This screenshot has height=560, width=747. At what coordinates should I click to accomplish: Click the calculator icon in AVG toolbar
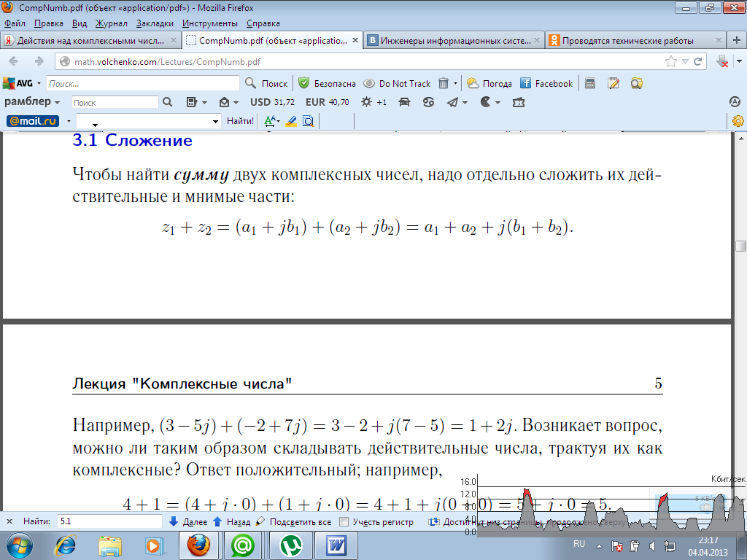pyautogui.click(x=589, y=83)
